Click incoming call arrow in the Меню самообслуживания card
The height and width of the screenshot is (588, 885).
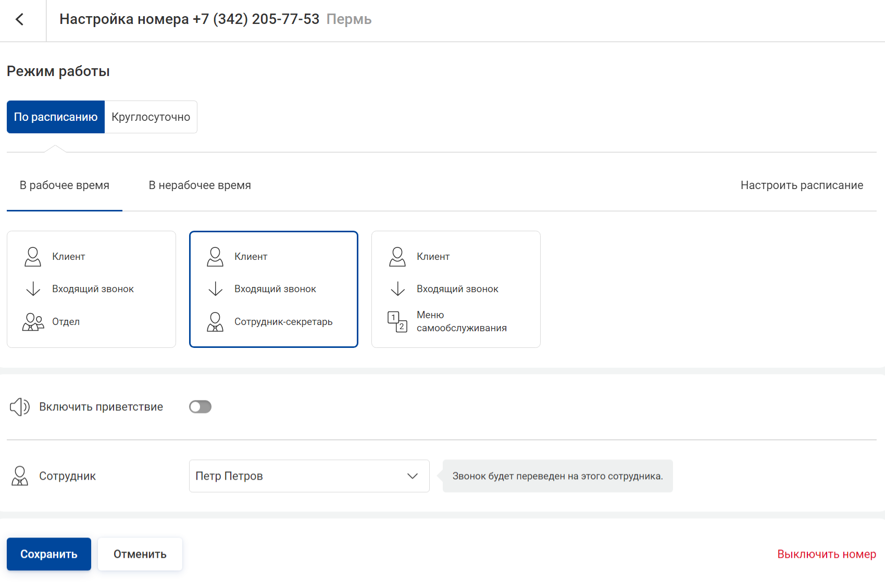point(398,289)
